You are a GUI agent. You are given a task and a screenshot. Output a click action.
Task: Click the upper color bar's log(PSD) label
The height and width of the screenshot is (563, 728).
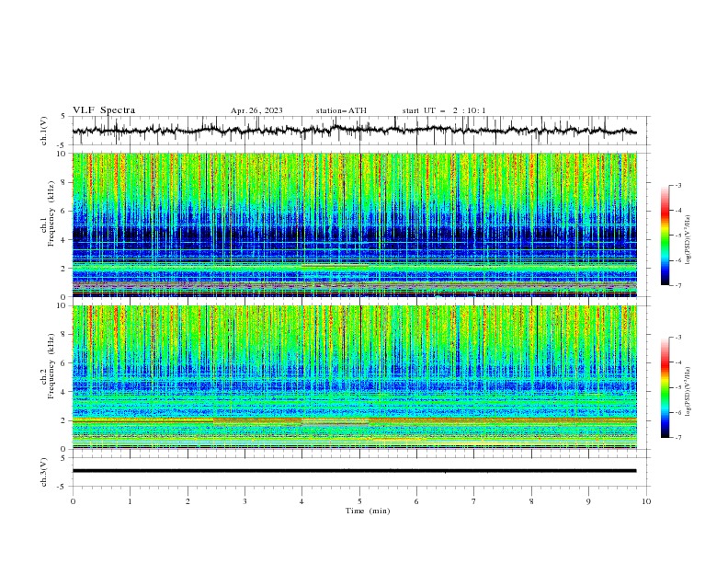click(x=688, y=240)
